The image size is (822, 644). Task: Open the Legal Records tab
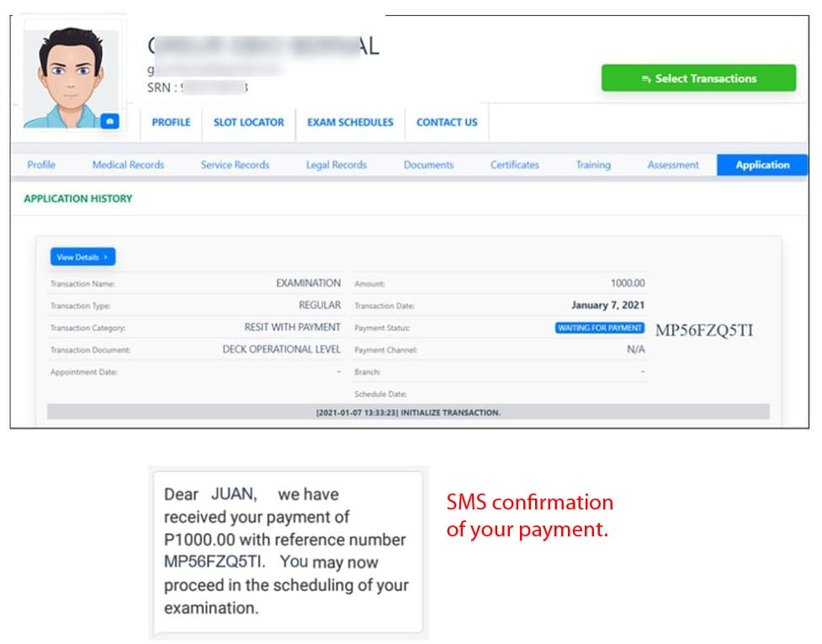[336, 165]
